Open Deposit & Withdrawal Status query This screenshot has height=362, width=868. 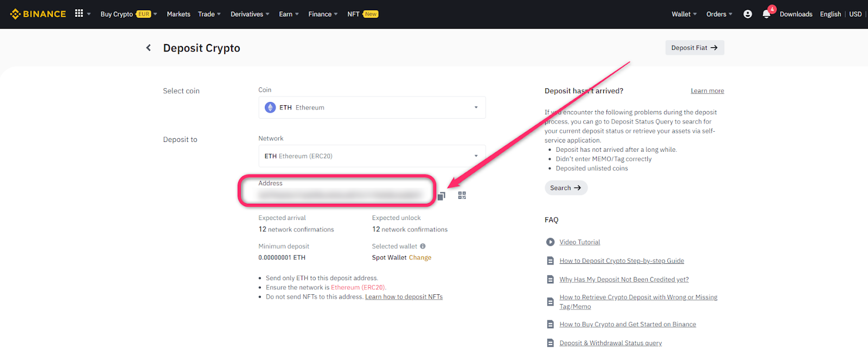coord(611,343)
